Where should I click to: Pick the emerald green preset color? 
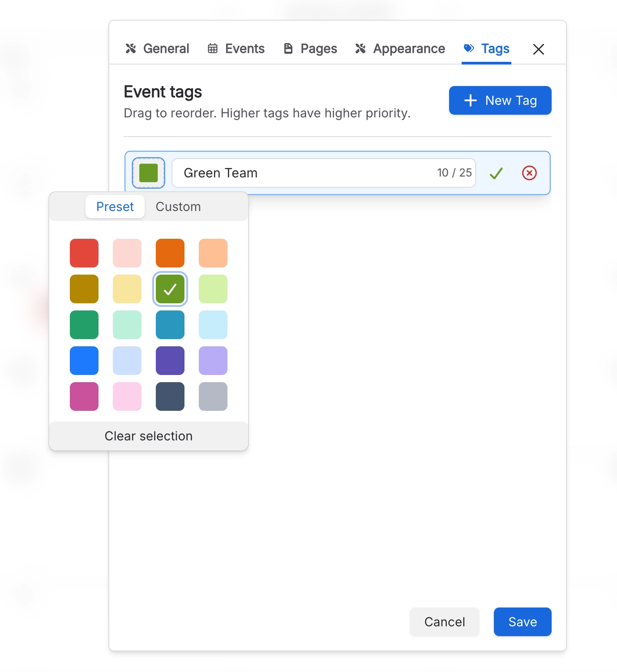click(x=84, y=325)
